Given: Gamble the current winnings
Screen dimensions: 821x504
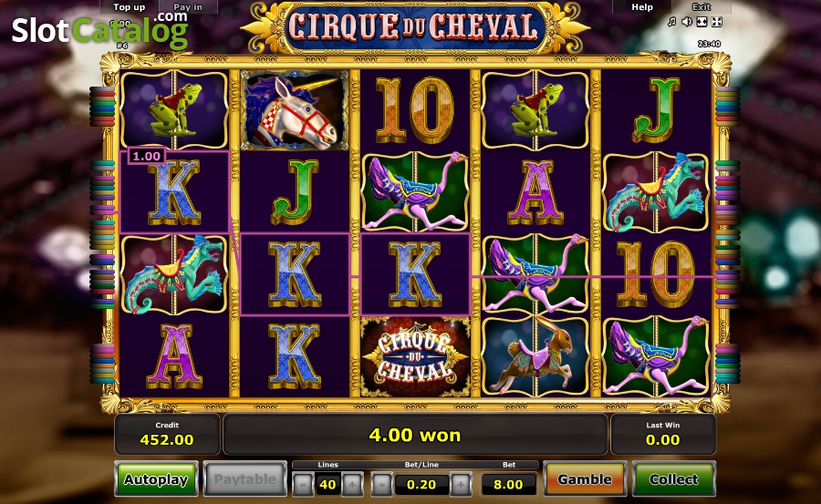Looking at the screenshot, I should tap(585, 478).
